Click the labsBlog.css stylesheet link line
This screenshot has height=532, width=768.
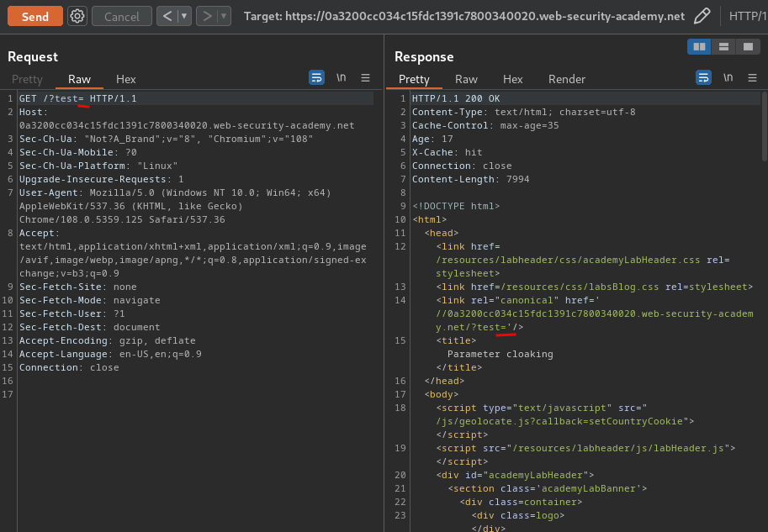point(594,287)
